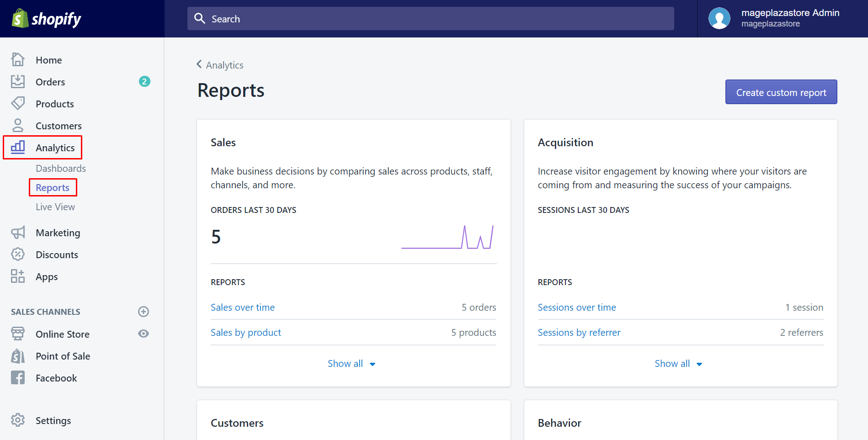Open the Products menu item
This screenshot has height=440, width=868.
tap(55, 104)
